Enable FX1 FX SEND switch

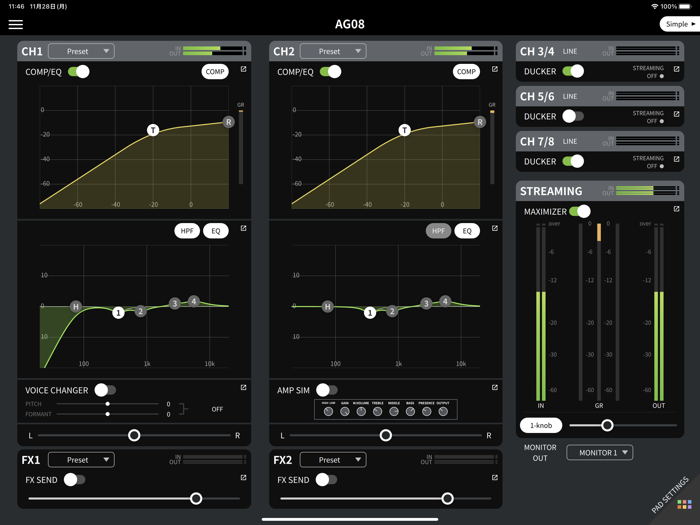tap(75, 480)
